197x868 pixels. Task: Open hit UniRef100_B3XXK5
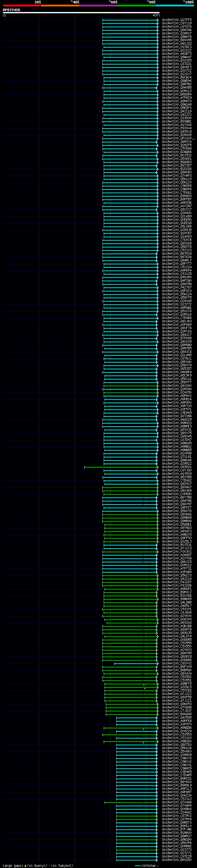click(176, 60)
